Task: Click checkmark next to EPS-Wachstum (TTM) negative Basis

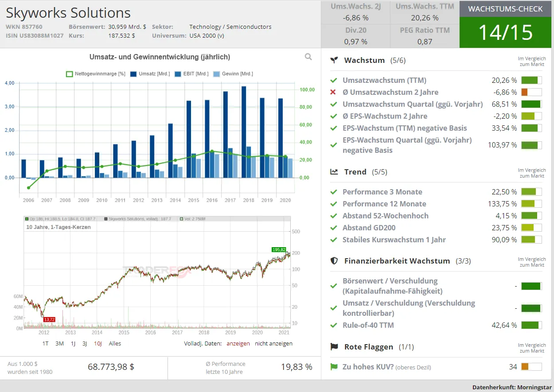Action: point(333,128)
